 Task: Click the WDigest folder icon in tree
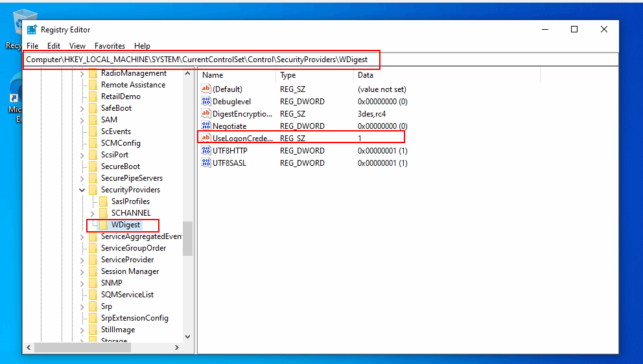click(103, 225)
